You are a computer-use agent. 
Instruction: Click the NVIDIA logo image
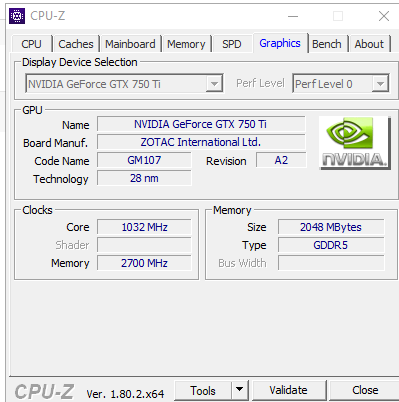click(355, 143)
